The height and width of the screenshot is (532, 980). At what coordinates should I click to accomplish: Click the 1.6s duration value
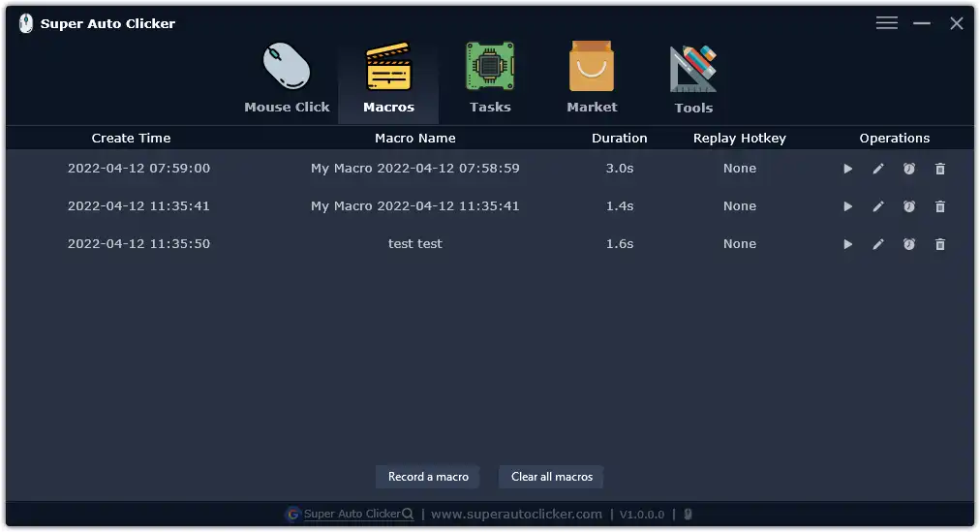tap(620, 244)
